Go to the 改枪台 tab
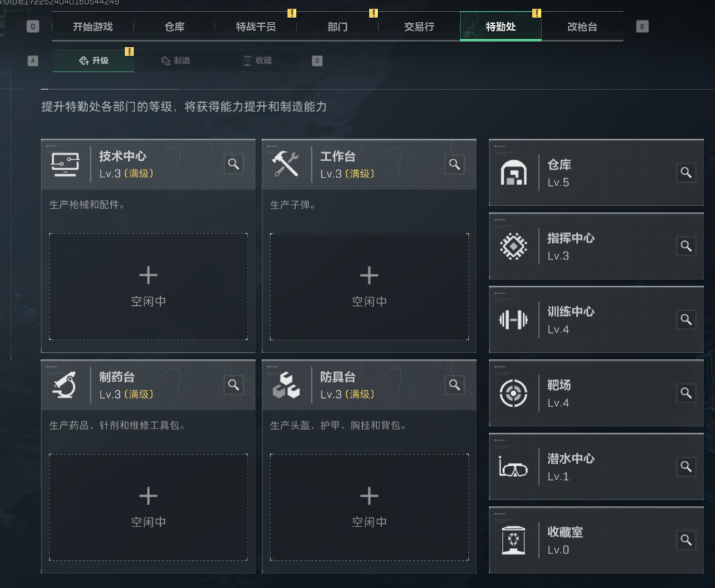 point(583,27)
